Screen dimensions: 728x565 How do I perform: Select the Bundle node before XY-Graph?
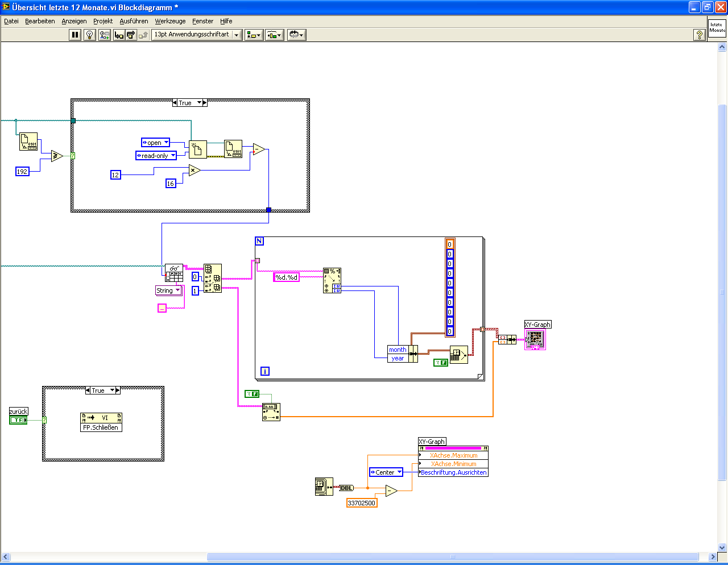507,339
